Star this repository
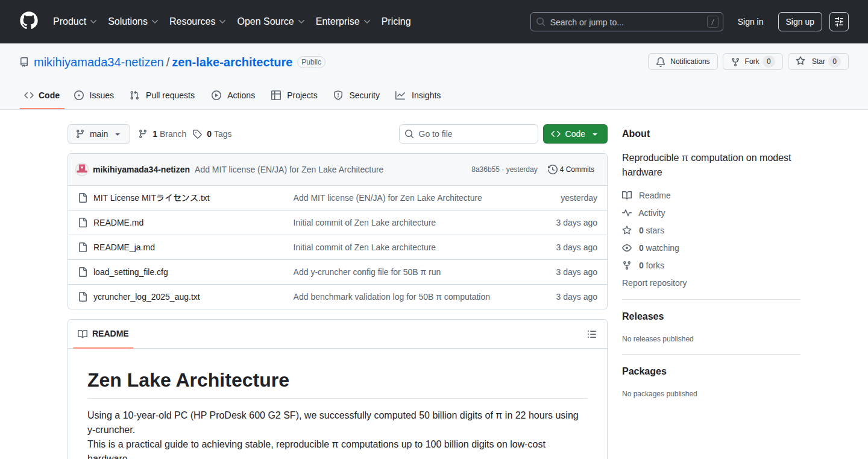This screenshot has height=459, width=868. tap(818, 62)
